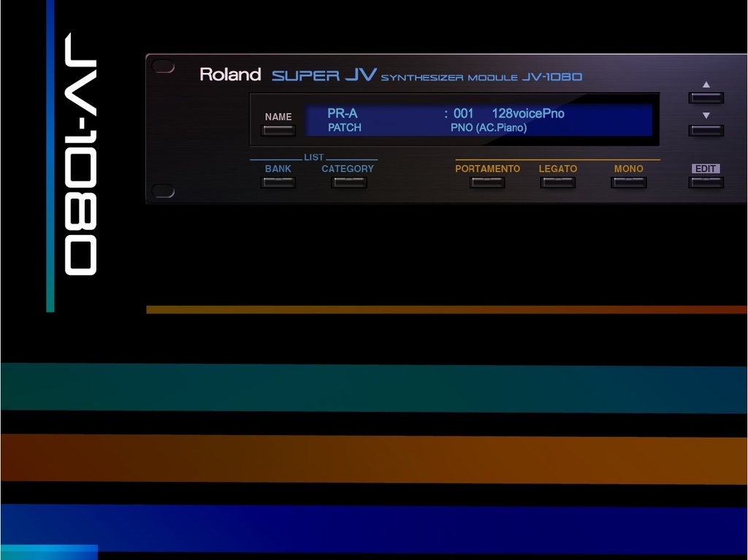The image size is (748, 560).
Task: Select the PR-A bank text in display
Action: tap(342, 113)
